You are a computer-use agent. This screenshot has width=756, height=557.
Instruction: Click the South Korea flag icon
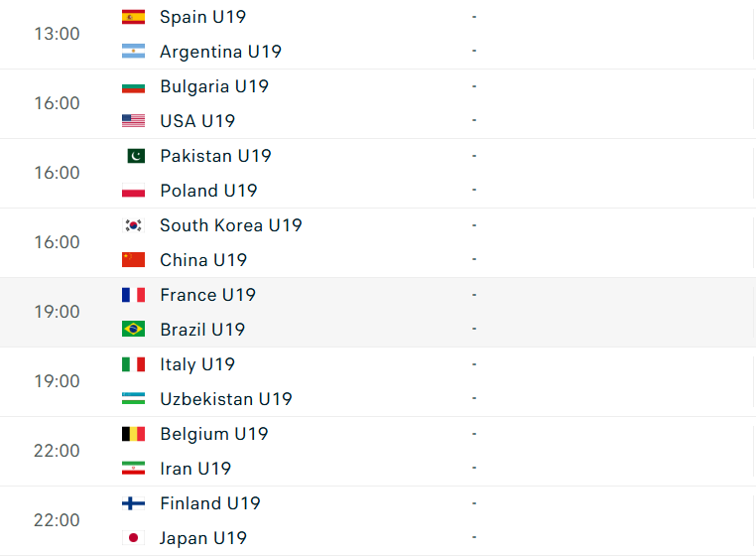[x=133, y=225]
